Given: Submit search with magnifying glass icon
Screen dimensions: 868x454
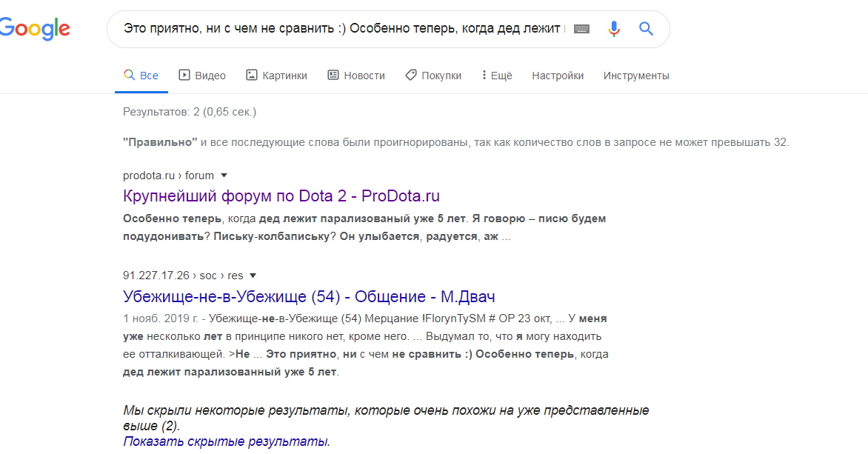Looking at the screenshot, I should [646, 28].
